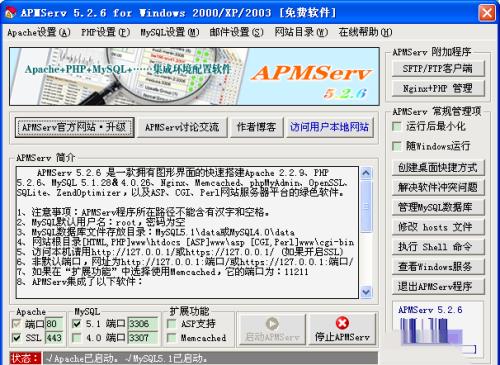Enable the Memcached extension checkbox
Screen dimensions: 500x365
coord(171,338)
